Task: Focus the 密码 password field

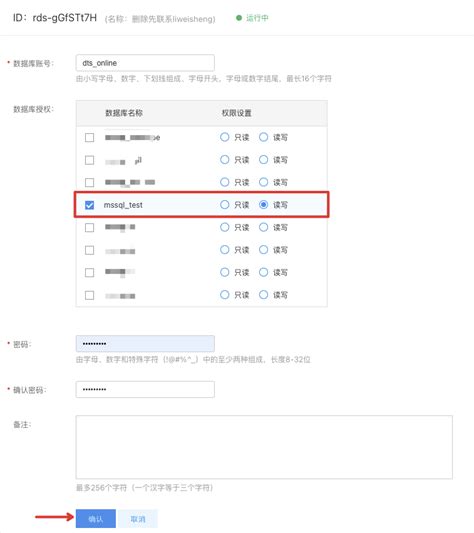Action: 145,344
